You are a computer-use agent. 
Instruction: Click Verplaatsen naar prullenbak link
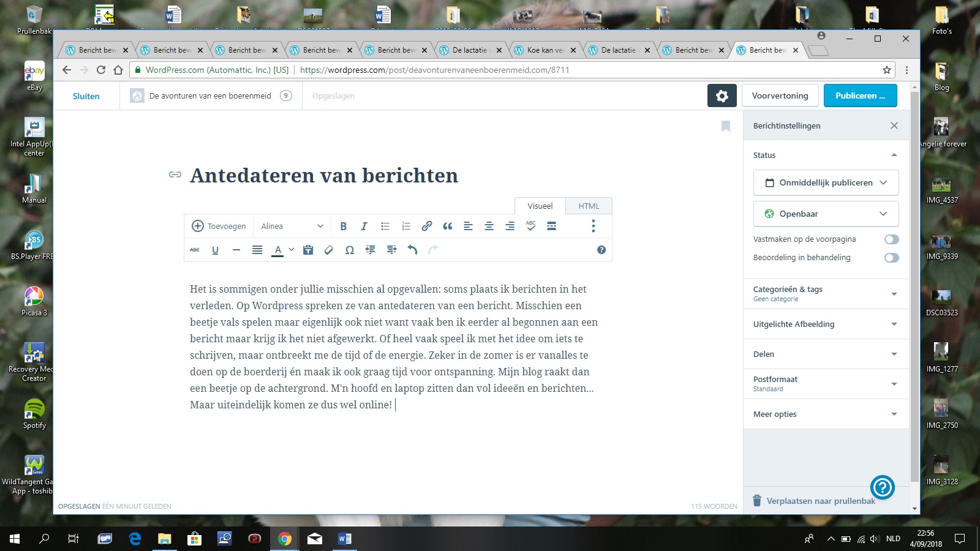click(821, 501)
